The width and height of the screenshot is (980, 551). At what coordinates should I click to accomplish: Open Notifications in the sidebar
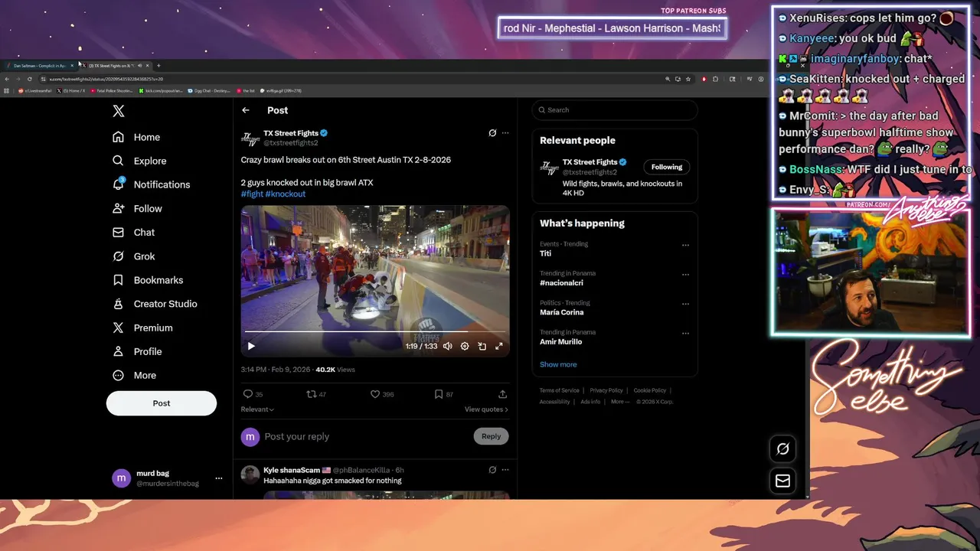pyautogui.click(x=151, y=184)
